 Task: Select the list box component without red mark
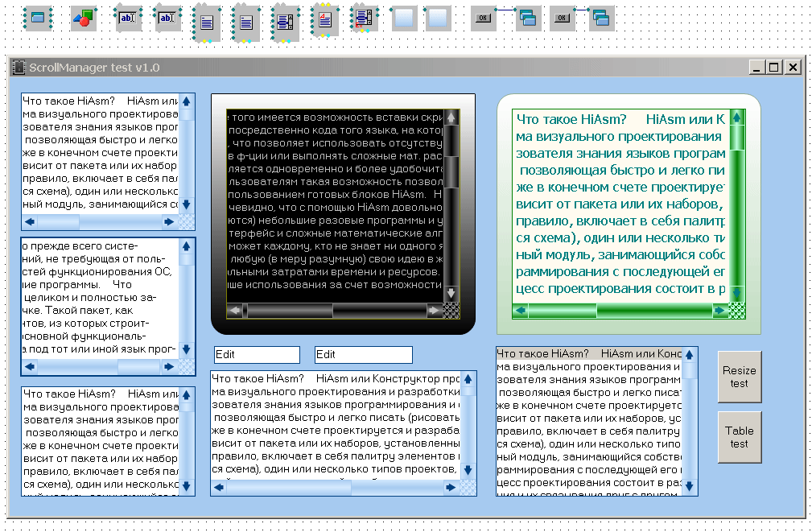point(286,23)
